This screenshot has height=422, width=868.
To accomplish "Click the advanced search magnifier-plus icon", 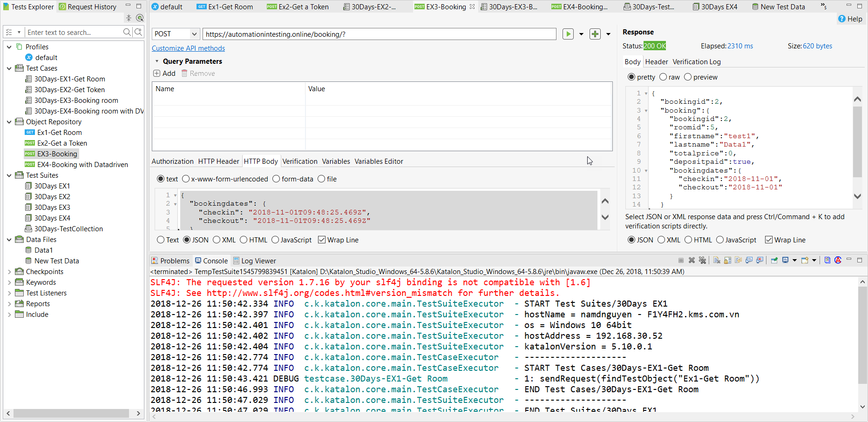I will pyautogui.click(x=138, y=32).
